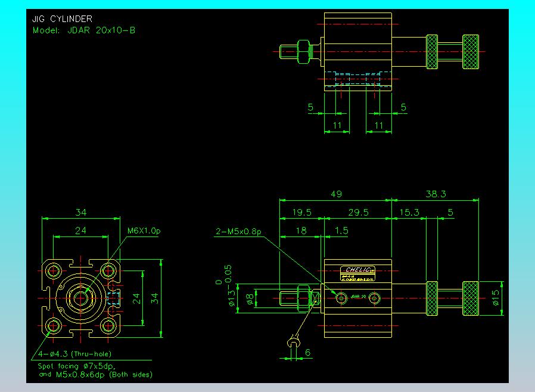Image resolution: width=535 pixels, height=392 pixels.
Task: Click the 'and M5x0.8x6dp (Both sides)' note
Action: tap(95, 375)
